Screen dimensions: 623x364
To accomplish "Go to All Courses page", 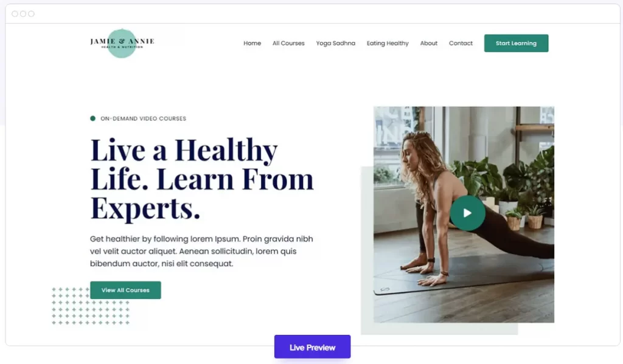I will pyautogui.click(x=288, y=43).
